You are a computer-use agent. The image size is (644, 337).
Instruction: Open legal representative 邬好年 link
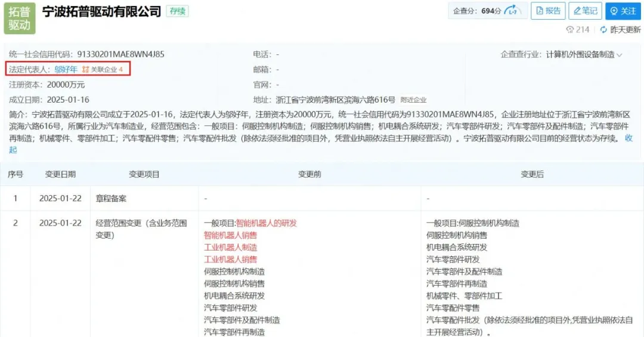coord(66,69)
